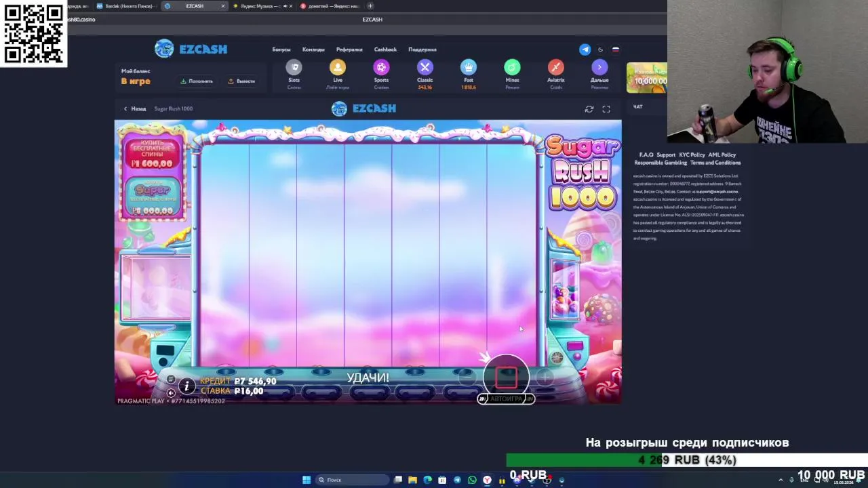Image resolution: width=868 pixels, height=488 pixels.
Task: Open the Поддержка menu item
Action: pos(422,49)
